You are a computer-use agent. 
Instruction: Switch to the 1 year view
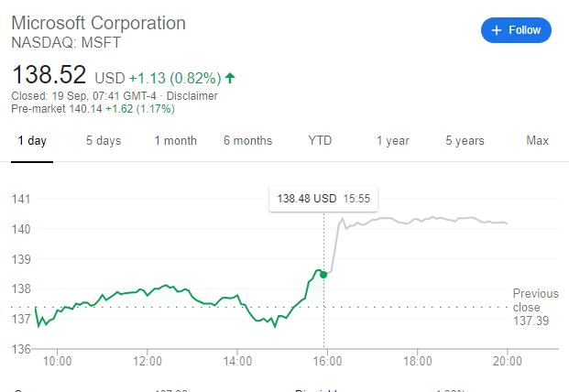tap(392, 140)
